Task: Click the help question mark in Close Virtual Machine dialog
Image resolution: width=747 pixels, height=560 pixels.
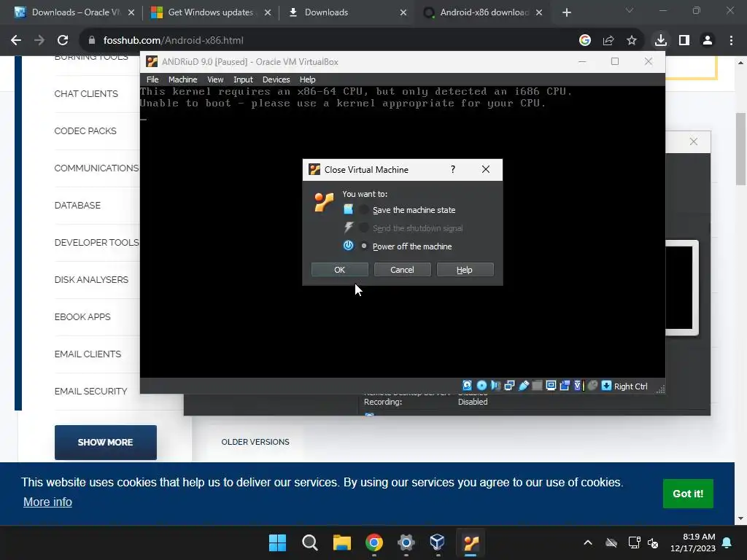Action: click(452, 169)
